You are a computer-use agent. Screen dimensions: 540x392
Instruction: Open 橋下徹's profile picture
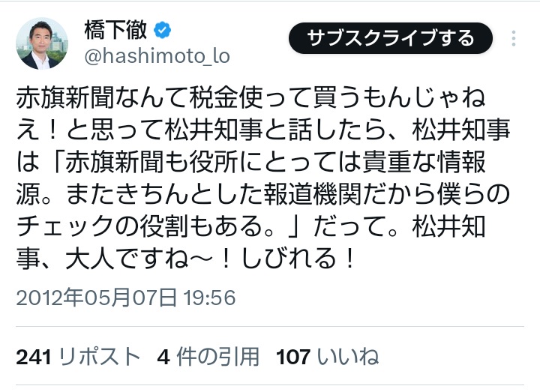point(43,43)
